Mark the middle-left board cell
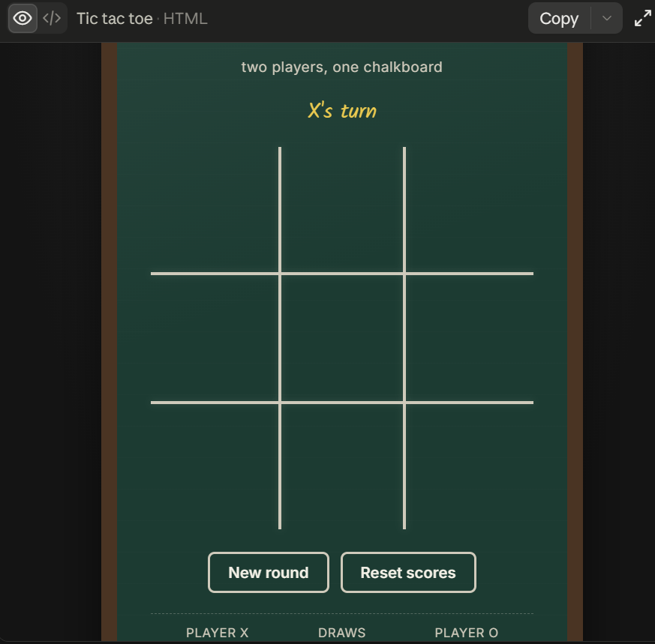This screenshot has height=644, width=655. point(215,338)
